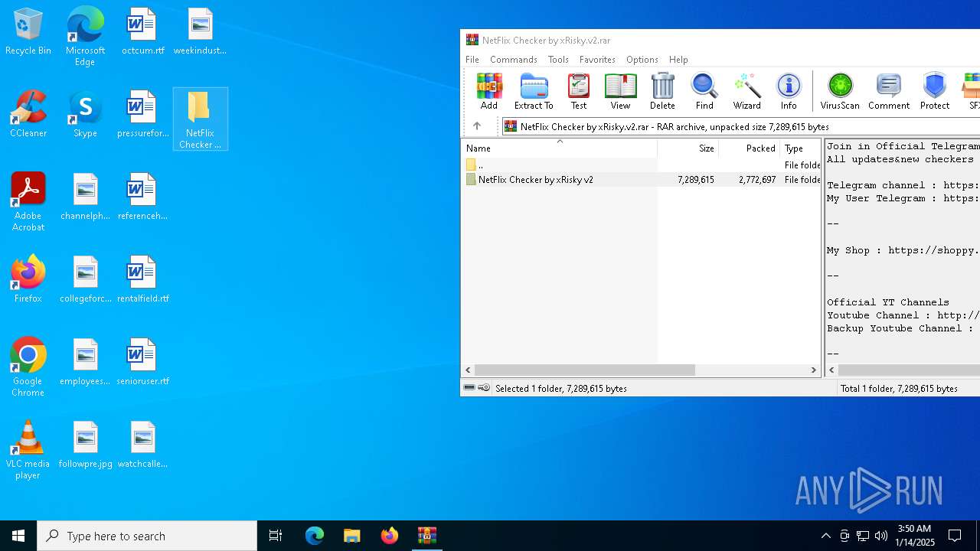Image resolution: width=980 pixels, height=551 pixels.
Task: Run VirusScan on the archive
Action: tap(840, 91)
